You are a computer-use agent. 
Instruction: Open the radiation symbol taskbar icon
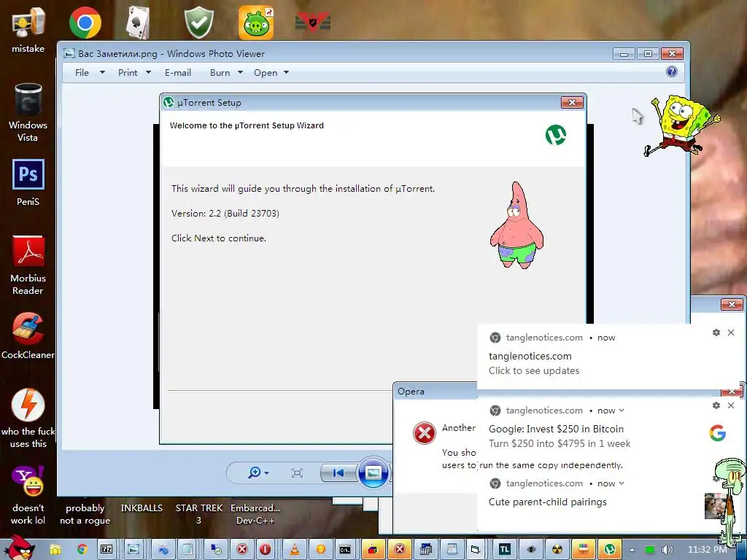(x=557, y=550)
